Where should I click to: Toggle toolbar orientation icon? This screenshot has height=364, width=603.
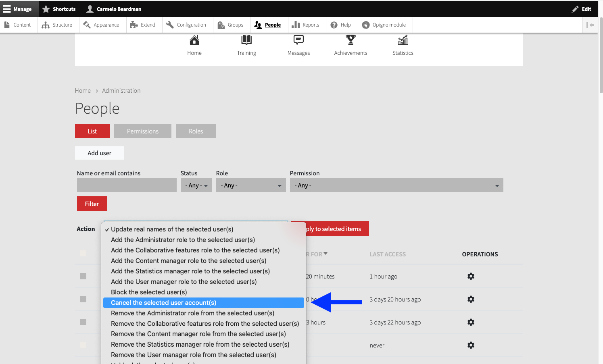click(590, 25)
